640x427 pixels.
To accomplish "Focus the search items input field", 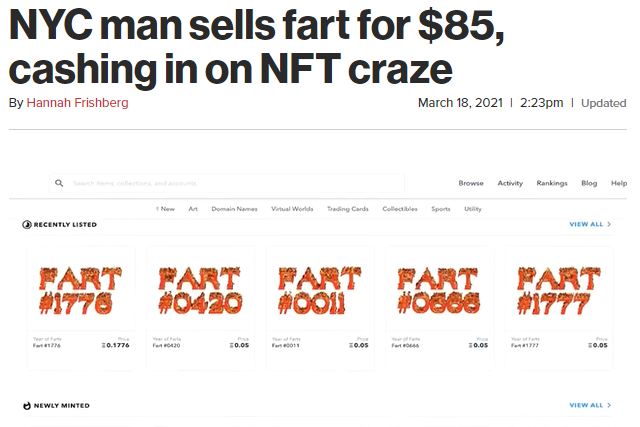I will [x=227, y=183].
